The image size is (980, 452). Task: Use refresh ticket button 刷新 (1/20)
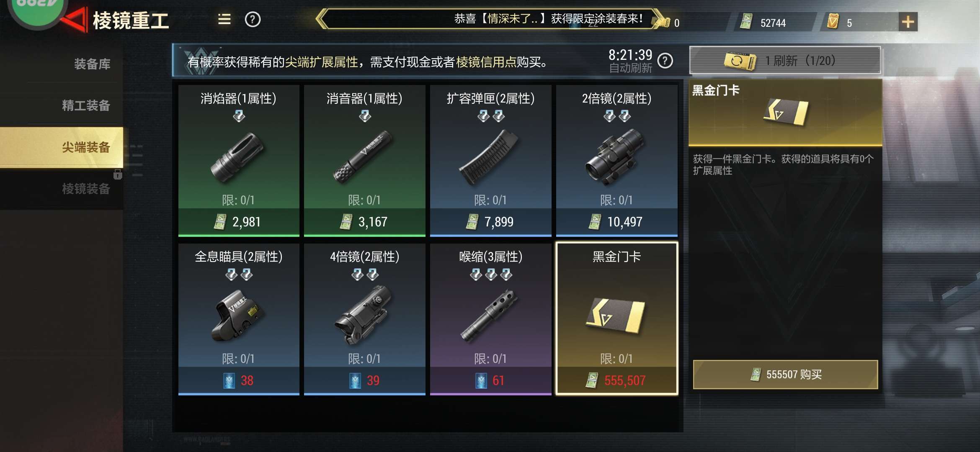point(785,61)
